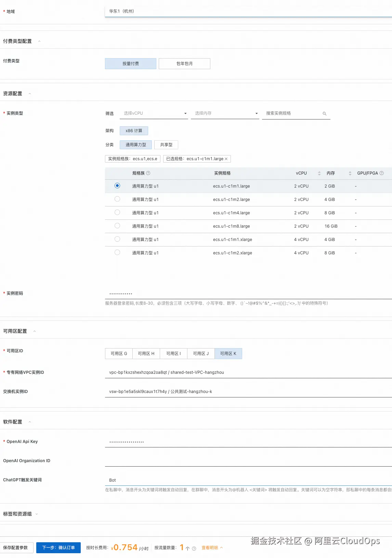This screenshot has height=558, width=392.
Task: Sort the table by vCPU column arrows
Action: 319,173
